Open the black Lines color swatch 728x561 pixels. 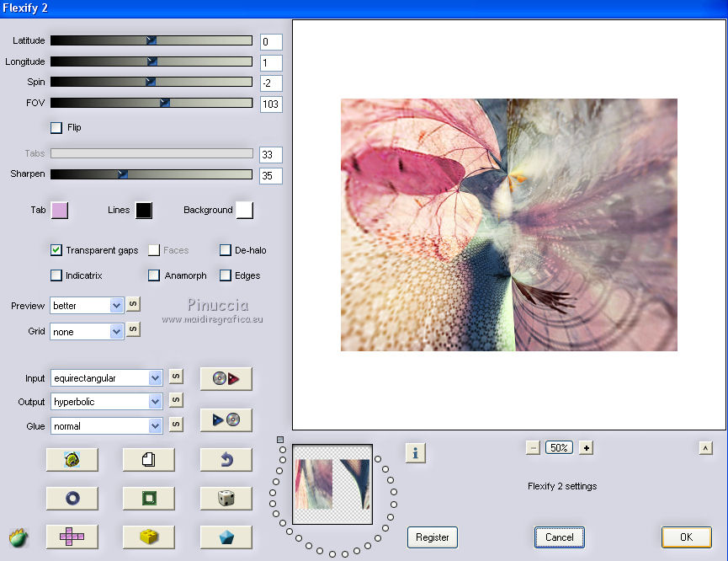pos(144,210)
